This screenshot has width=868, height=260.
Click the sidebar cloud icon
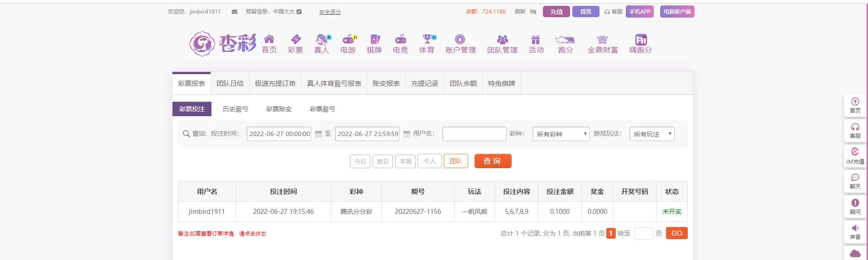855,253
